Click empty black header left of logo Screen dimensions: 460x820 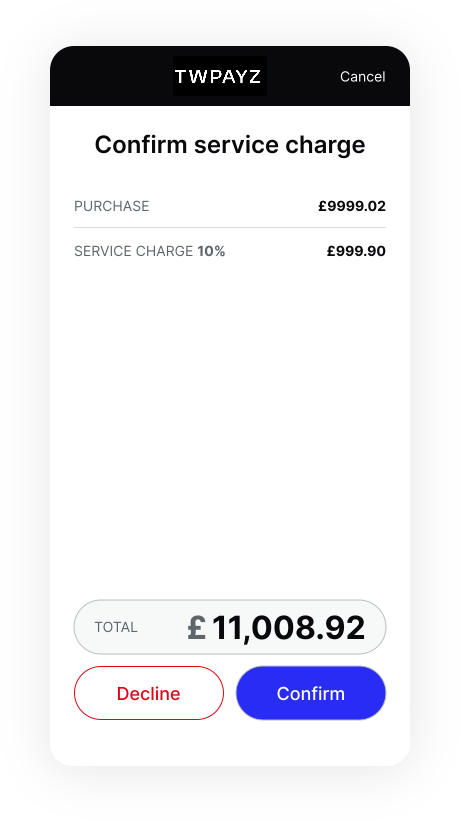tap(111, 76)
